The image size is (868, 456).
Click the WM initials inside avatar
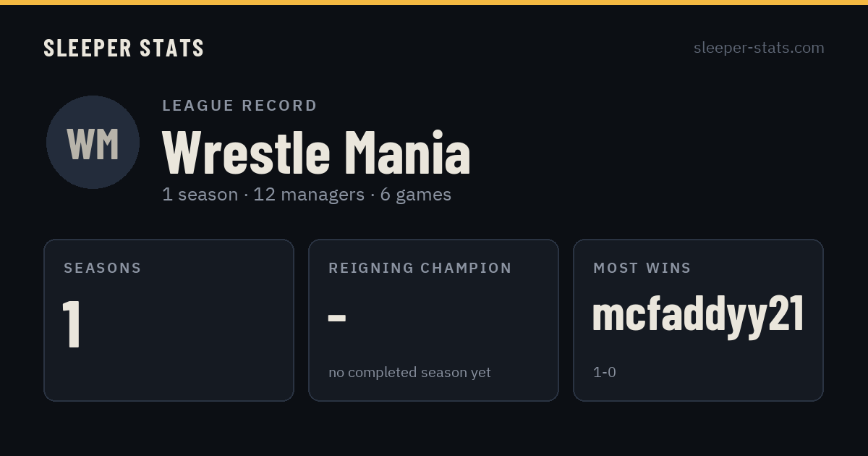[93, 143]
